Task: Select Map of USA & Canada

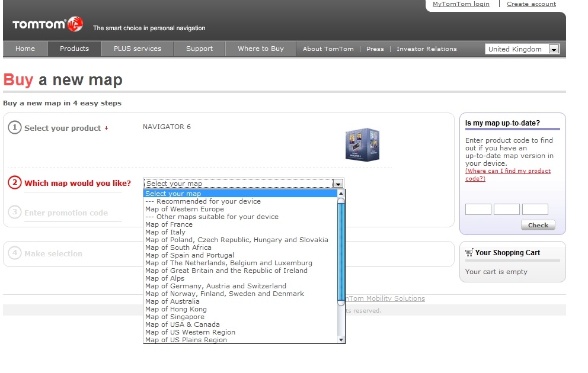Action: 241,324
